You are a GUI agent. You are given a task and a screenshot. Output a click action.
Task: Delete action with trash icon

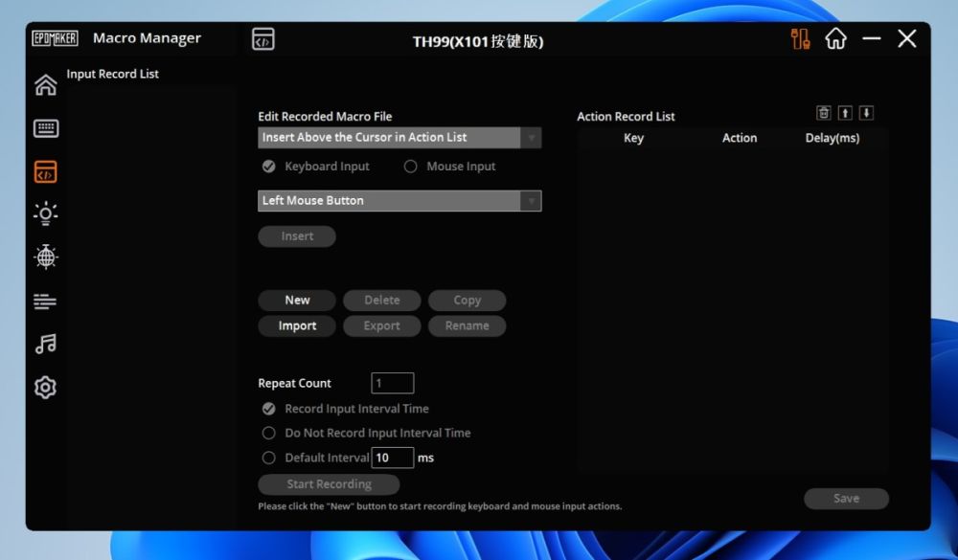pyautogui.click(x=824, y=113)
